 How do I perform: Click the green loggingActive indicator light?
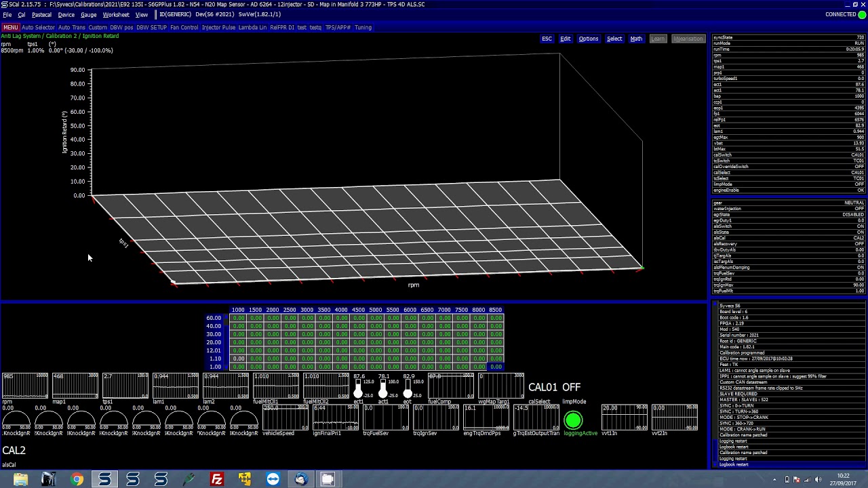point(573,421)
